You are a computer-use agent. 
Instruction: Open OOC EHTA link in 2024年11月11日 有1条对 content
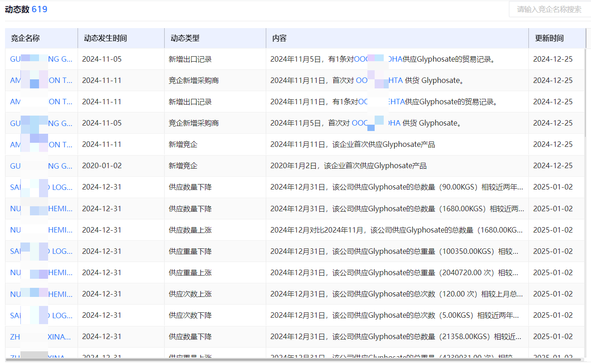(x=381, y=102)
